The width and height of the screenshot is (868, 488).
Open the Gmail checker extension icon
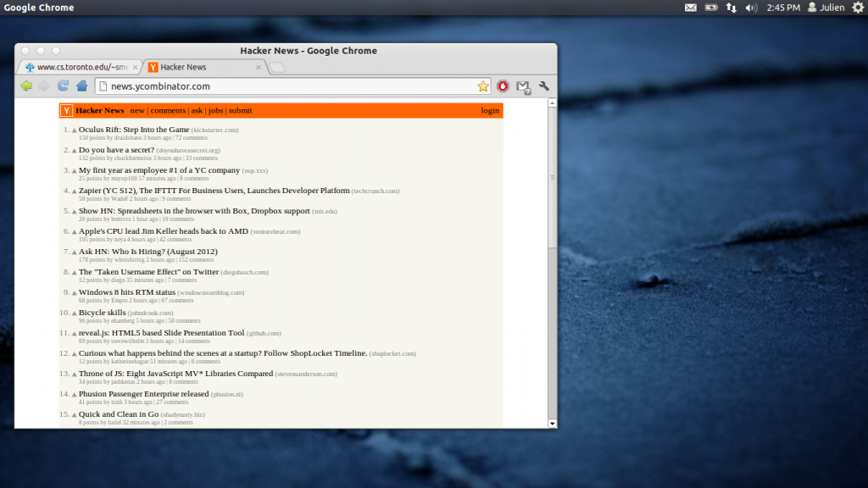coord(524,86)
